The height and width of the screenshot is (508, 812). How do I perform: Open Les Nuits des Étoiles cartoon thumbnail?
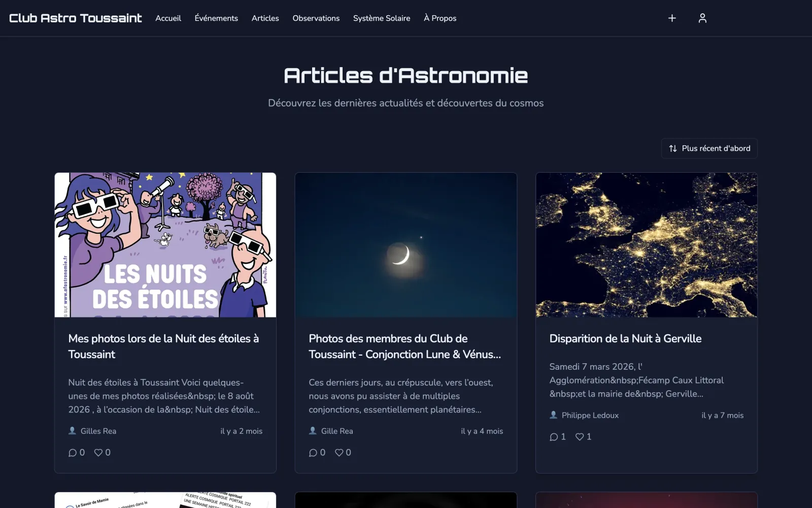(165, 245)
